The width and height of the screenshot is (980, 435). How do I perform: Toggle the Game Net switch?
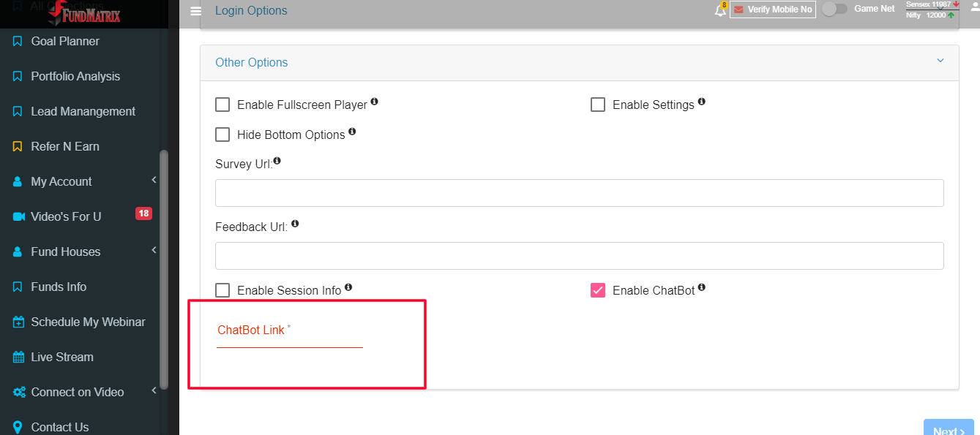pos(834,9)
